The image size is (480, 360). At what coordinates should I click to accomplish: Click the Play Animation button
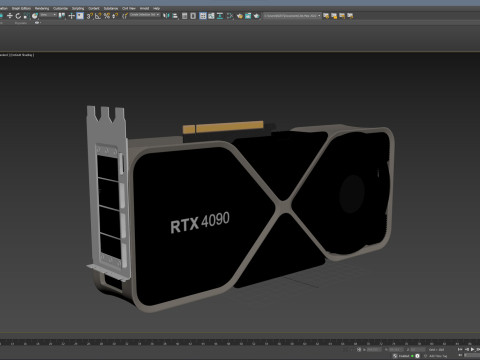pos(472,349)
